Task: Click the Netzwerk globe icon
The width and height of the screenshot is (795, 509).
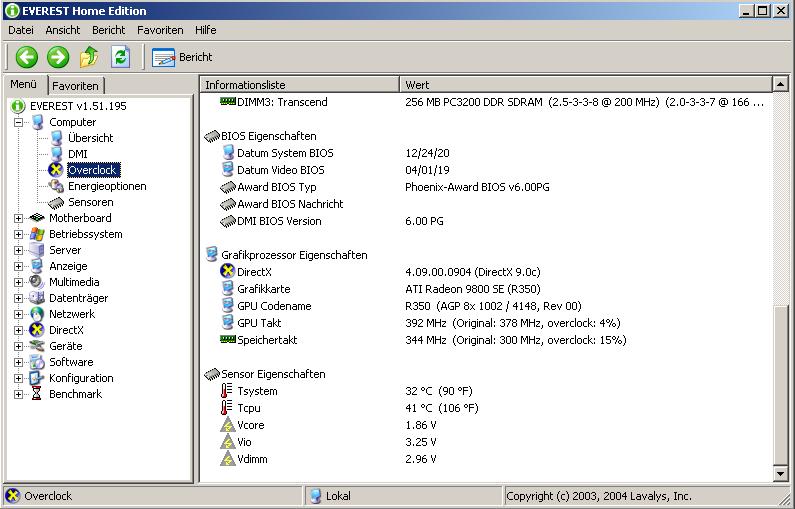Action: (x=37, y=314)
